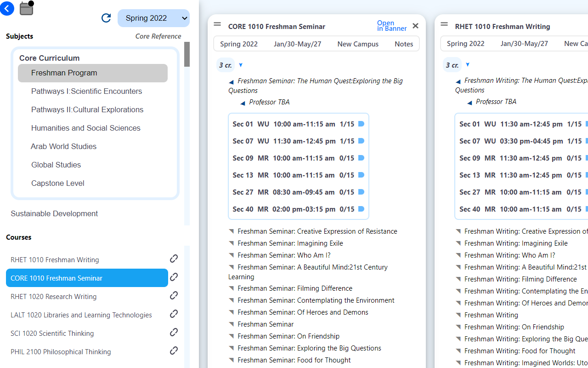Click link icon for SCI 1020 Scientific Thinking
588x368 pixels.
point(174,333)
